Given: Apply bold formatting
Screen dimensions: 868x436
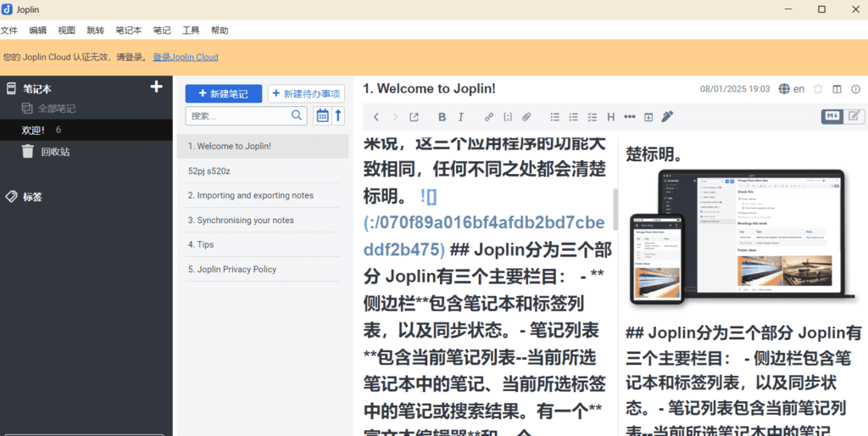Looking at the screenshot, I should 442,117.
